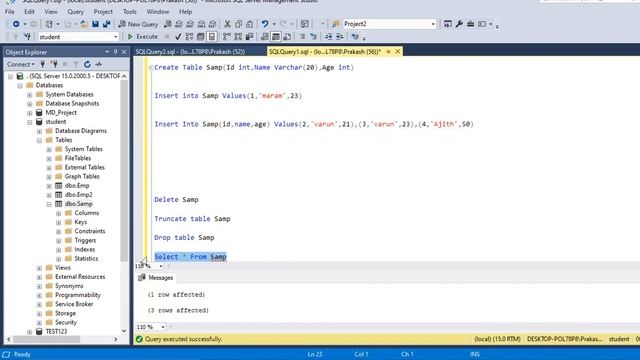
Task: Click Increase Indent icon
Action: click(340, 37)
